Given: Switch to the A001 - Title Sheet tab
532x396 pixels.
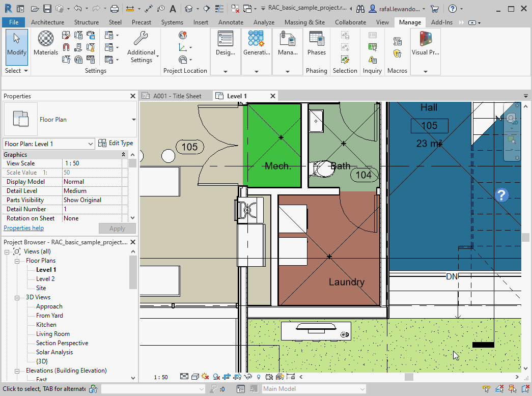Looking at the screenshot, I should pyautogui.click(x=177, y=96).
